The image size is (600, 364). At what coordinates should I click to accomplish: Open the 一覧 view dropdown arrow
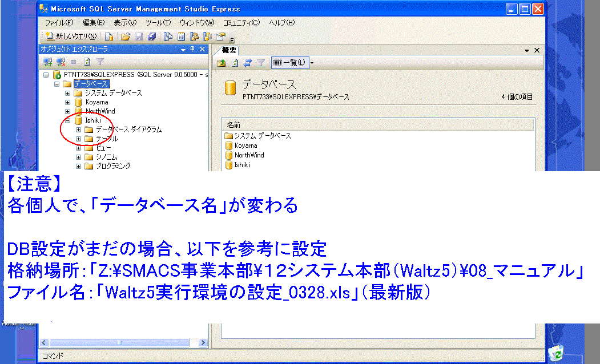[312, 63]
